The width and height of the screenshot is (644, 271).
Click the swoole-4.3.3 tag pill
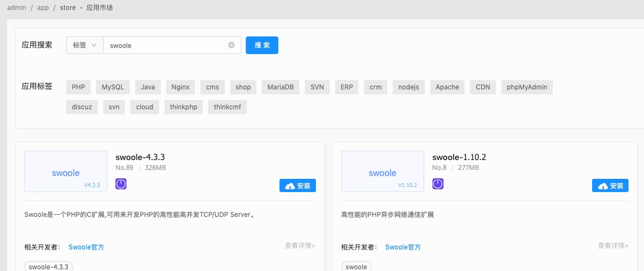click(x=49, y=267)
